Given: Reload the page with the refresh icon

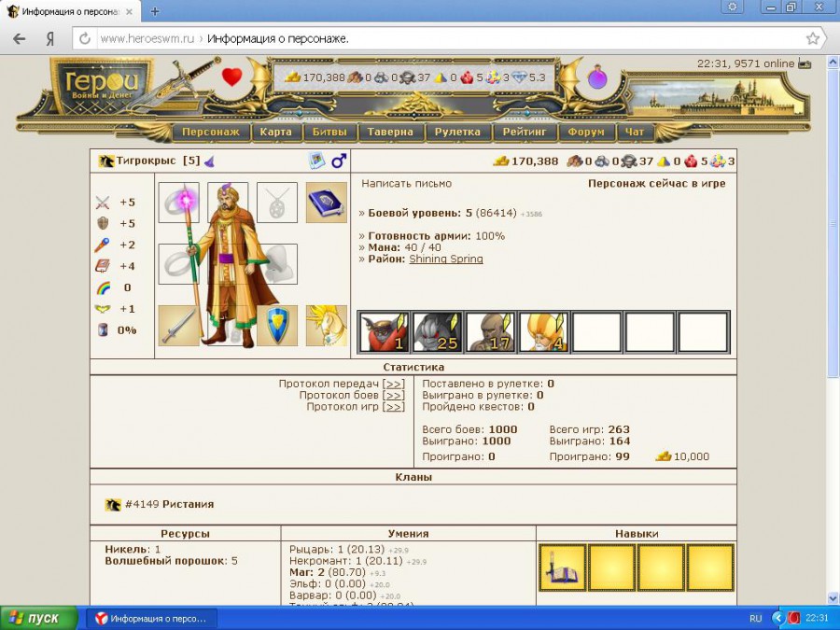Looking at the screenshot, I should 85,38.
